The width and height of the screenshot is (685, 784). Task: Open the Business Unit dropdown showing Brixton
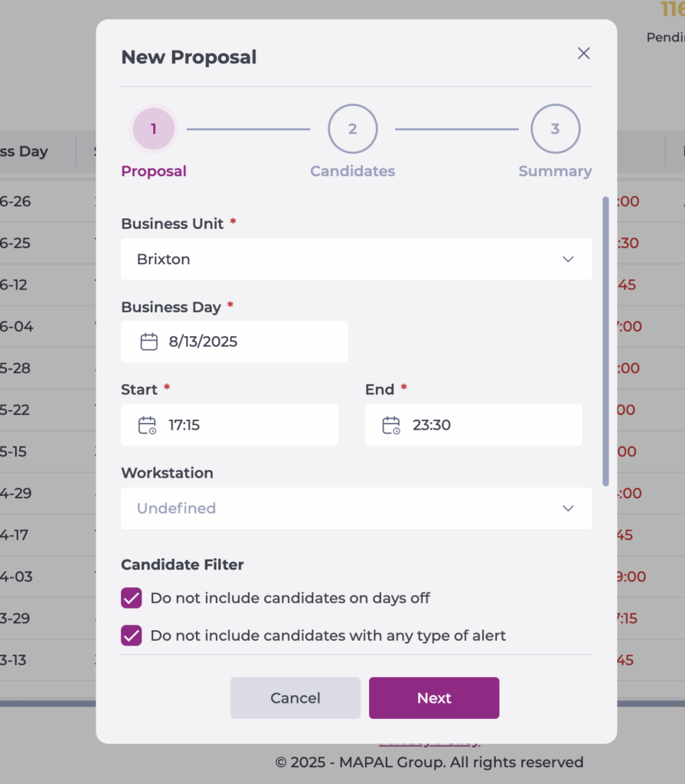356,259
